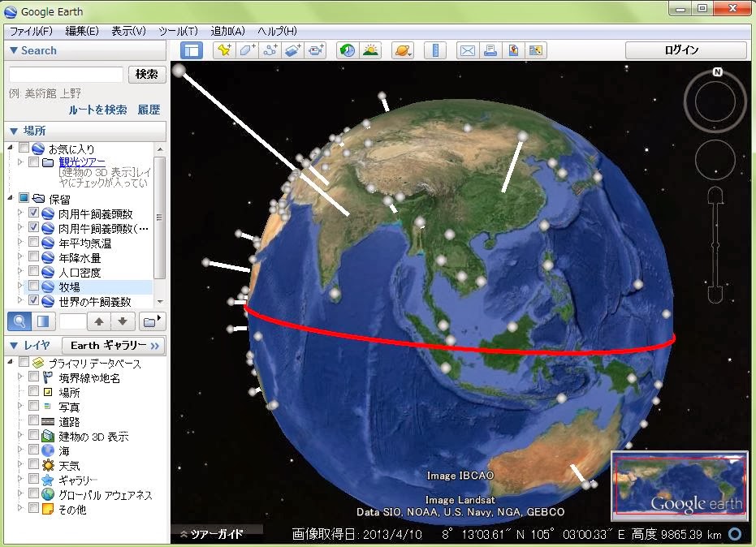Viewport: 756px width, 547px height.
Task: Collapse the レイヤ panel triangle
Action: [14, 346]
